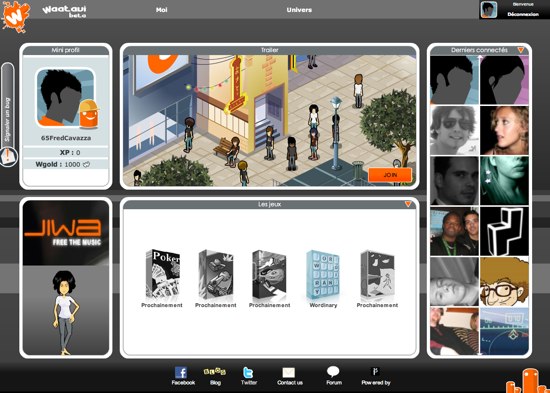Screen dimensions: 550x393
Task: Open the two men user photo
Action: click(454, 231)
